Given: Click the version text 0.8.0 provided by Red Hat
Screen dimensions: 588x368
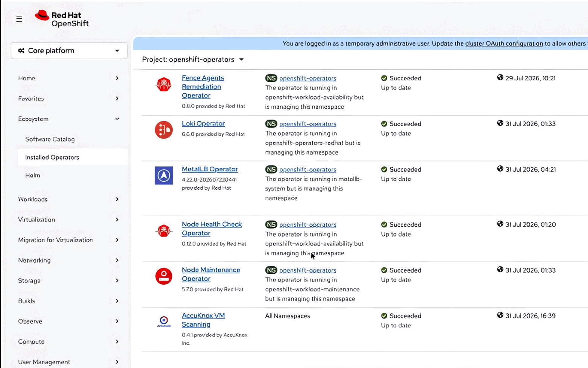Looking at the screenshot, I should tap(213, 106).
